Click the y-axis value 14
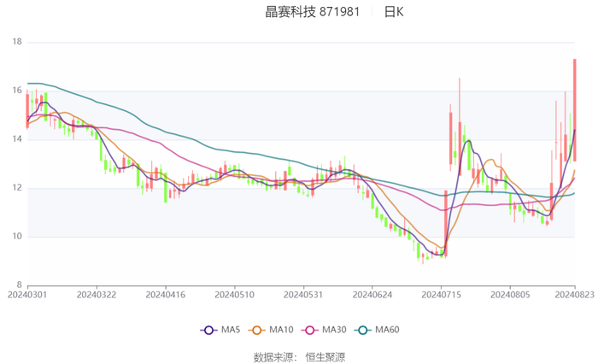The image size is (598, 364). [x=17, y=139]
